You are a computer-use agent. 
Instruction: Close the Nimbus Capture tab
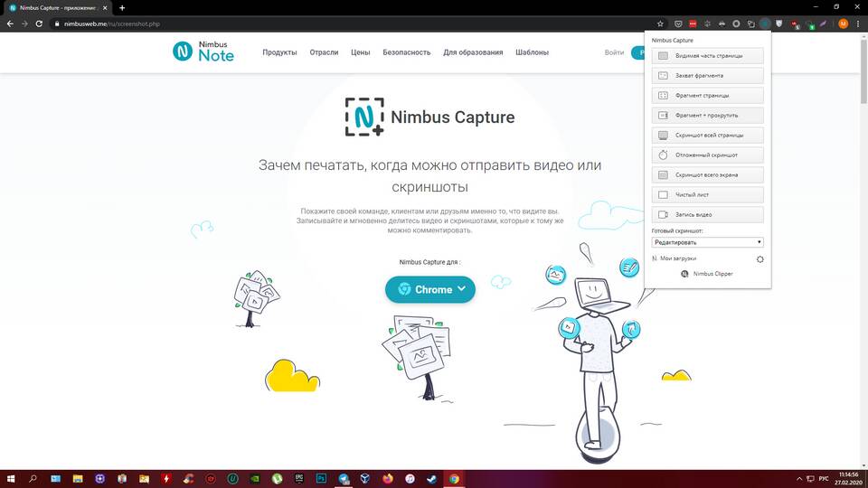105,8
